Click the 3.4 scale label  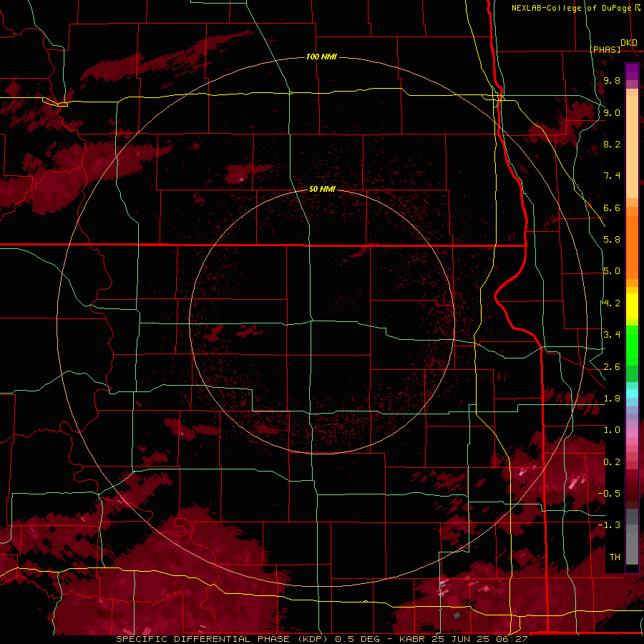coord(612,335)
